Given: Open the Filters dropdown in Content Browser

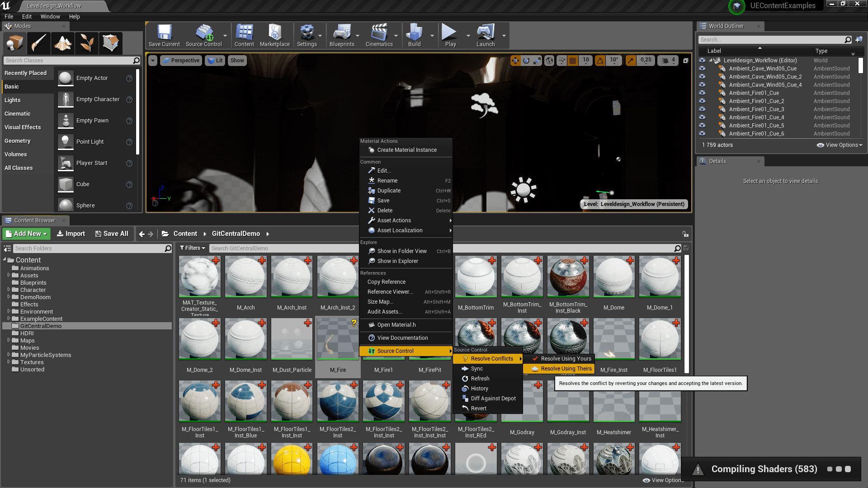Looking at the screenshot, I should [193, 248].
